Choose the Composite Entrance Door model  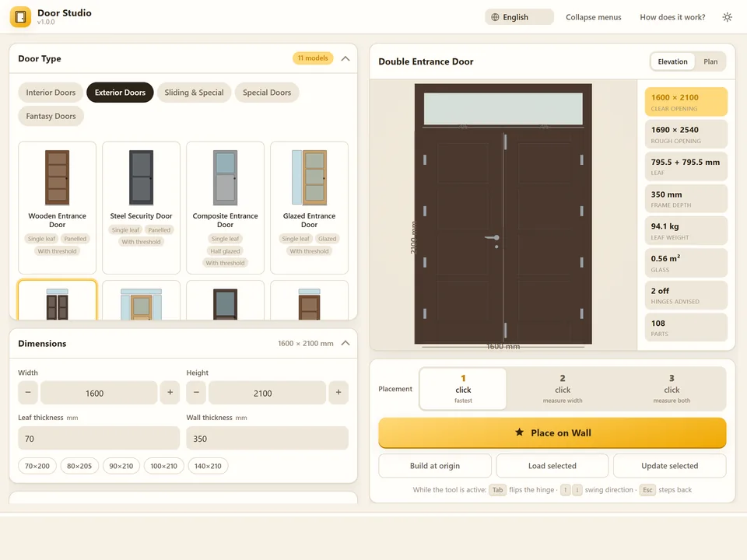tap(226, 208)
